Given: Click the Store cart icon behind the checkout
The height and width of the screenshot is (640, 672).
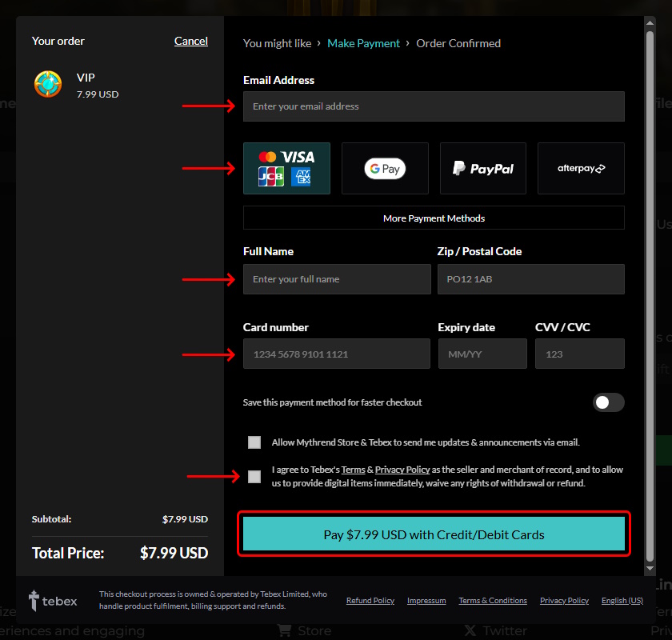Looking at the screenshot, I should [x=284, y=630].
